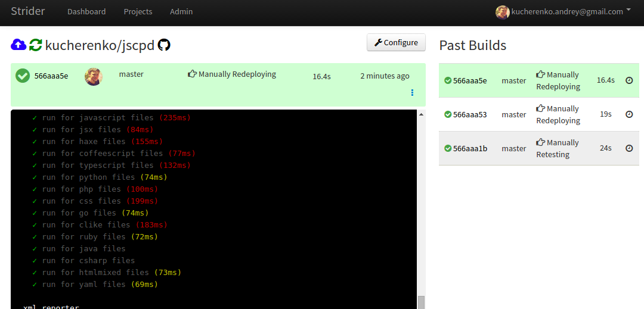Click console line 'run for ruby files'

(95, 237)
